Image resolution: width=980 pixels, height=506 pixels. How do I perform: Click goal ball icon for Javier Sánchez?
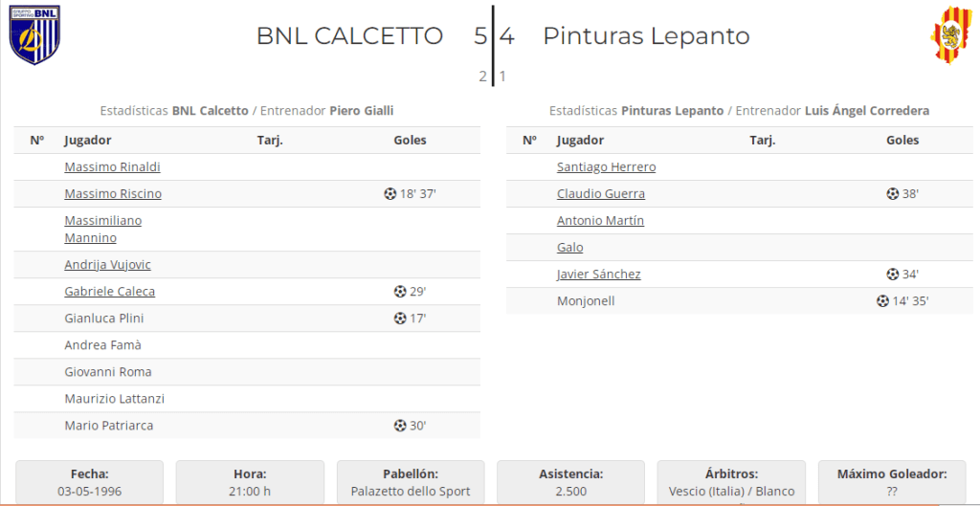coord(893,275)
